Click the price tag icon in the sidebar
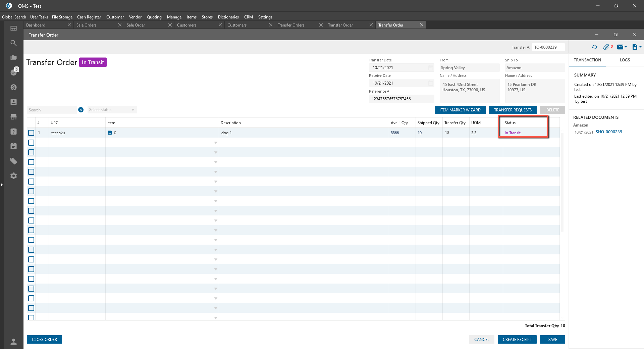The width and height of the screenshot is (644, 349). click(13, 161)
